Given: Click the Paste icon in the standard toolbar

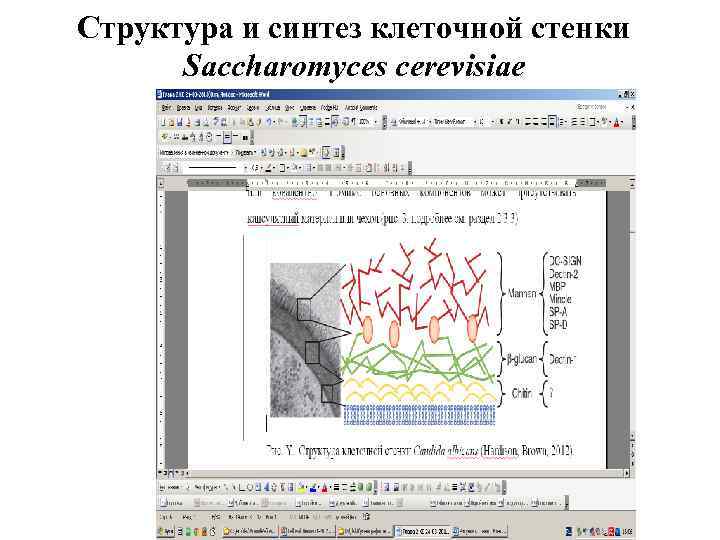Looking at the screenshot, I should click(x=251, y=122).
